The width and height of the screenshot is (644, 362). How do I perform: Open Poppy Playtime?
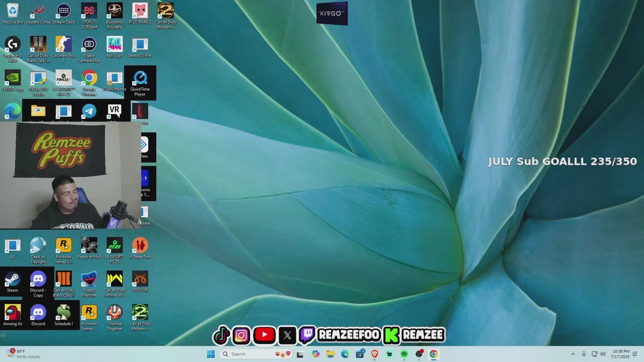point(89,284)
